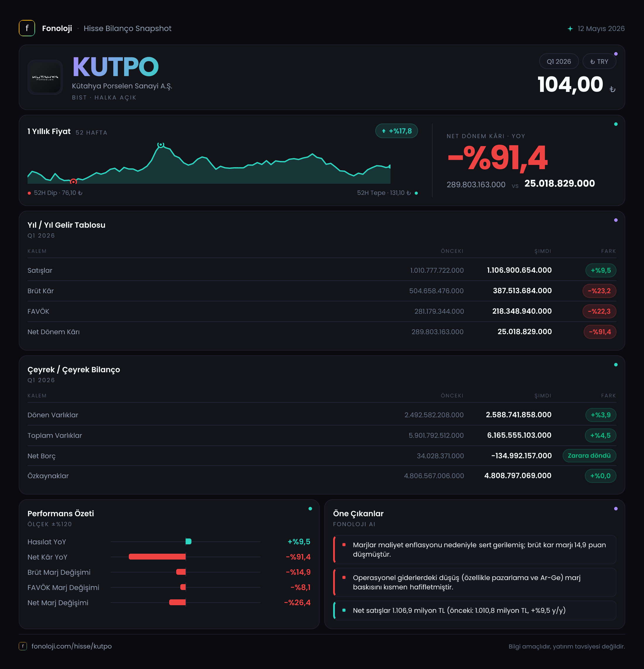Open the fonoloji.com/hisse/kutpo link
644x669 pixels.
72,646
